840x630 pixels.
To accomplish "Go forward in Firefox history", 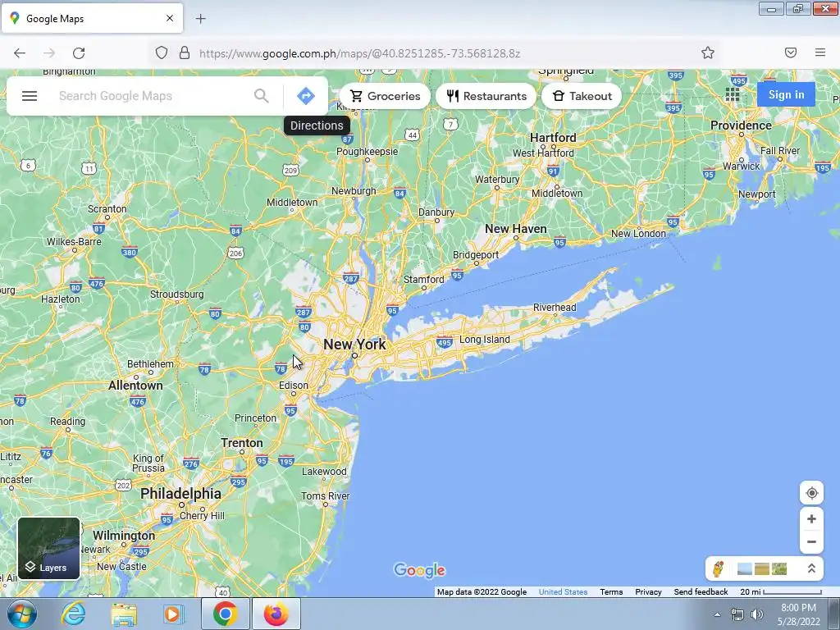I will click(49, 52).
